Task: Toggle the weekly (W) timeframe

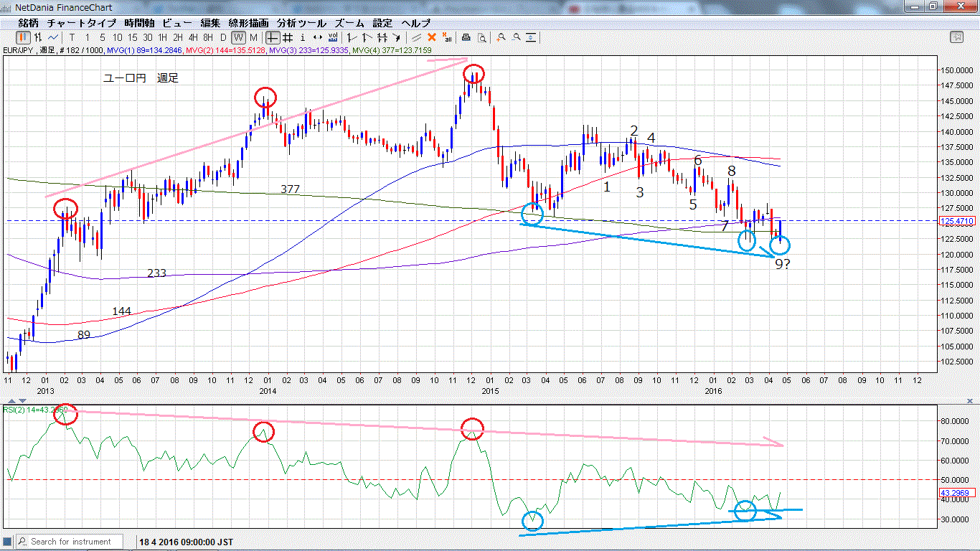Action: point(239,37)
